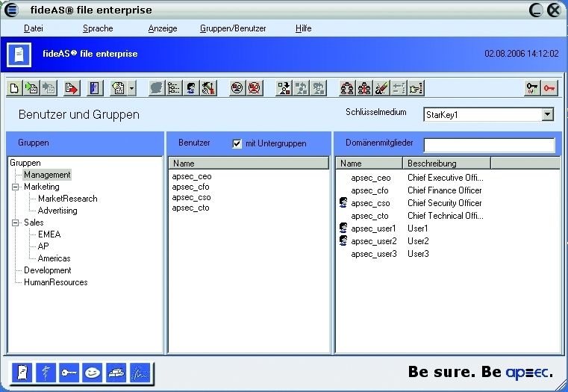Select the Americas subgroup
568x392 pixels.
pyautogui.click(x=54, y=258)
